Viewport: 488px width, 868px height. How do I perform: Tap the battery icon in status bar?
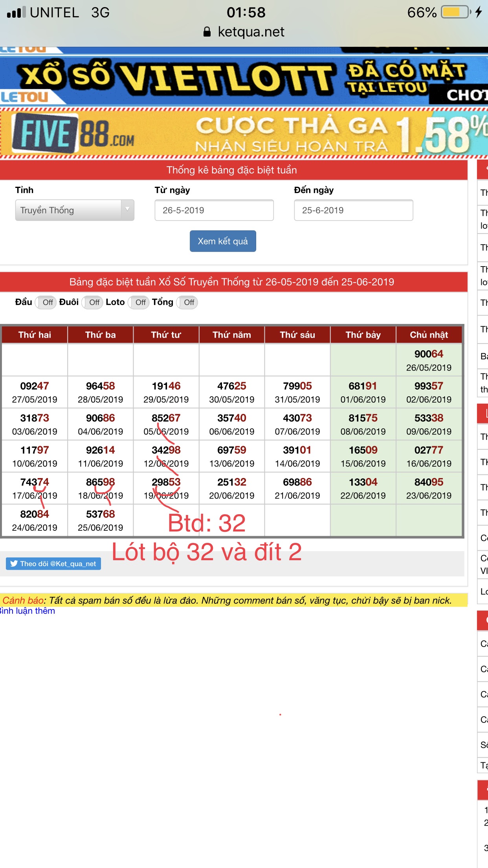pyautogui.click(x=456, y=12)
